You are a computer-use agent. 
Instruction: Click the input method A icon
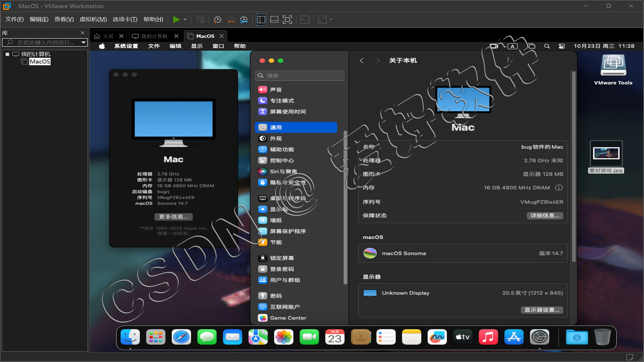513,46
